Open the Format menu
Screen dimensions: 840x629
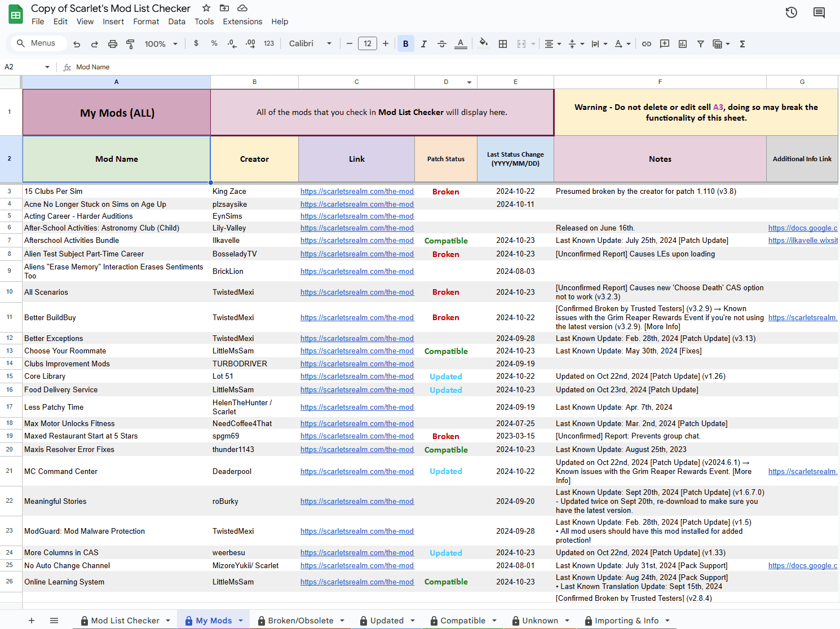(x=146, y=21)
